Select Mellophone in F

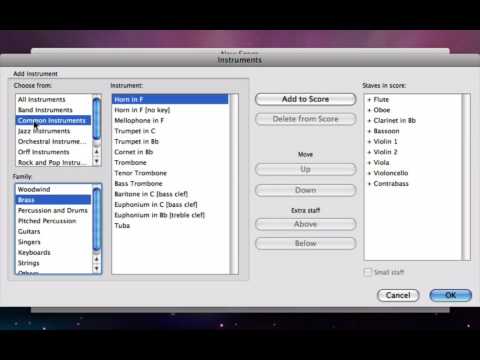(171, 120)
